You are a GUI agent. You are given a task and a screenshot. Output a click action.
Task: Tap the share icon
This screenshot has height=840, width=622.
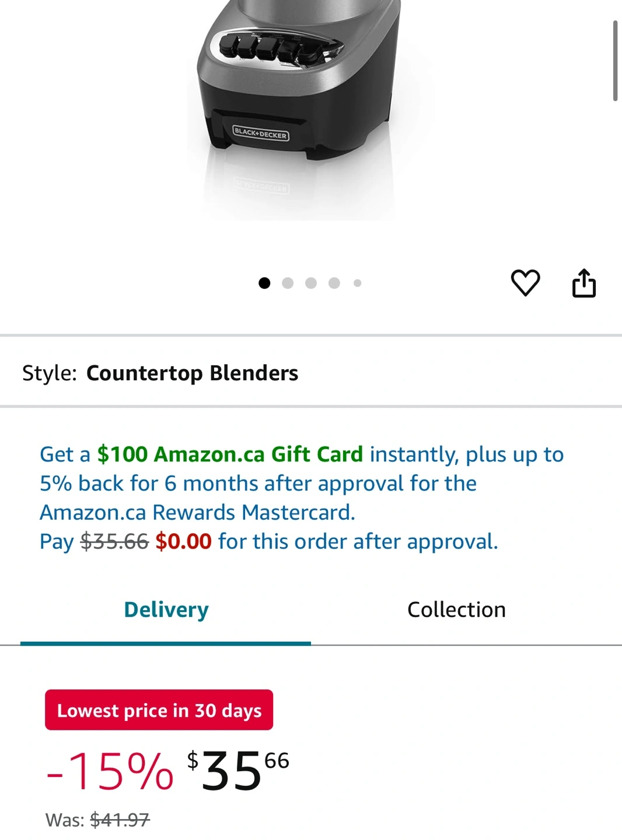(583, 283)
